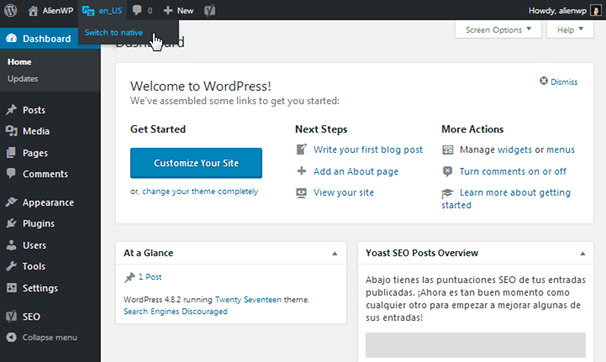Dismiss the Welcome panel
The width and height of the screenshot is (606, 362).
(558, 82)
